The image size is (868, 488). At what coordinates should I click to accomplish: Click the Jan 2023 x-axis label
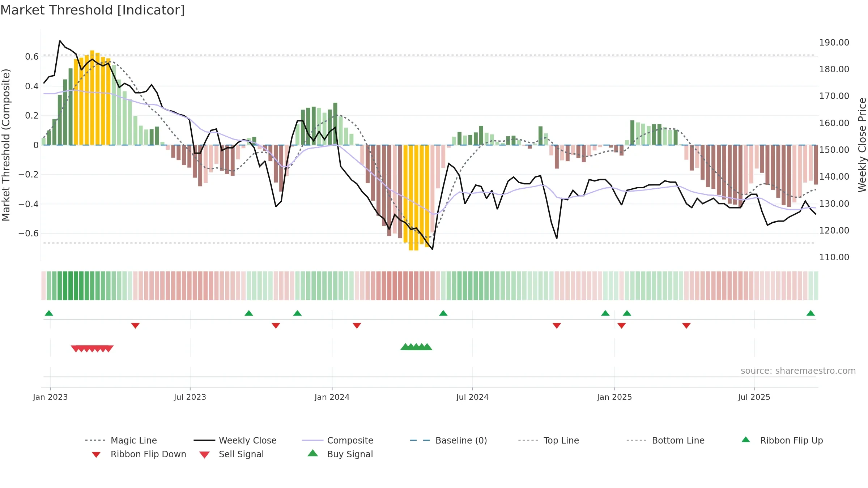(x=50, y=397)
